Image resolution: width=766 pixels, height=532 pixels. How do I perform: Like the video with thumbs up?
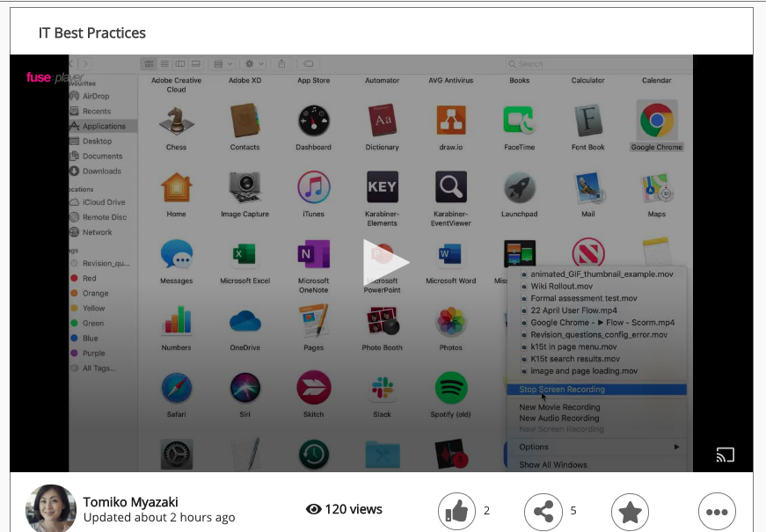click(456, 511)
